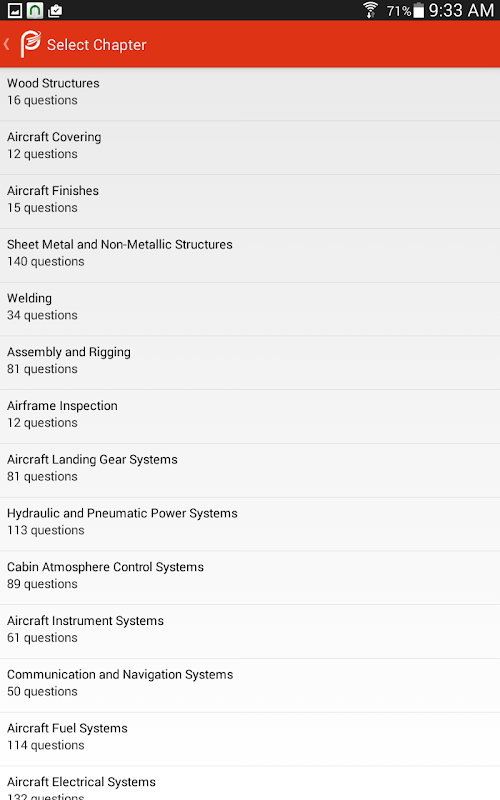Open Airframe Inspection chapter
The image size is (500, 800).
tap(250, 417)
